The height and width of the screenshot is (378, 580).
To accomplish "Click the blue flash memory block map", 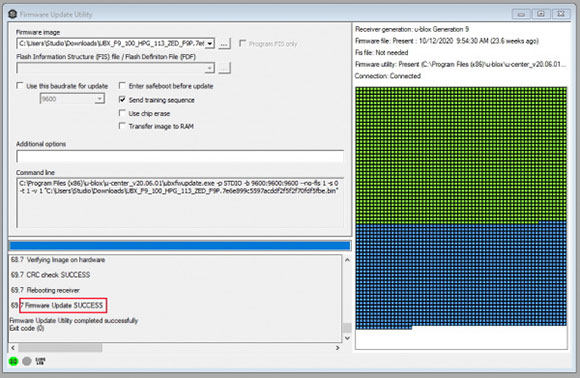I will click(x=461, y=274).
